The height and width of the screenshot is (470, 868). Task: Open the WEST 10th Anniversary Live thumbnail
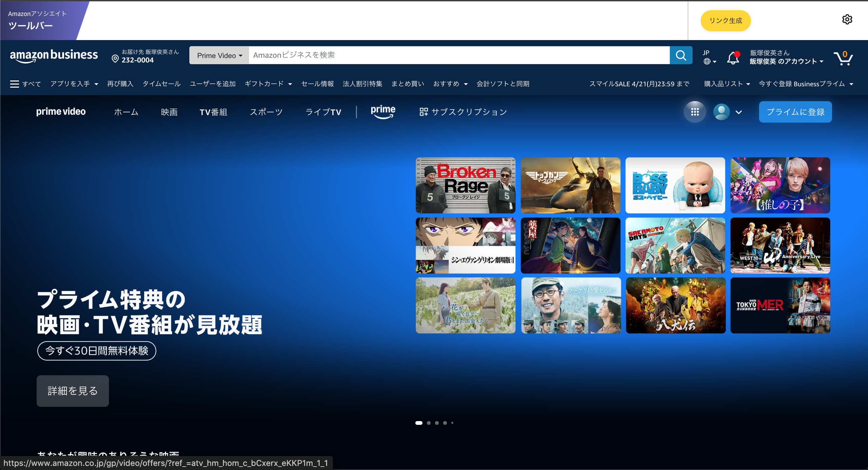pos(780,246)
